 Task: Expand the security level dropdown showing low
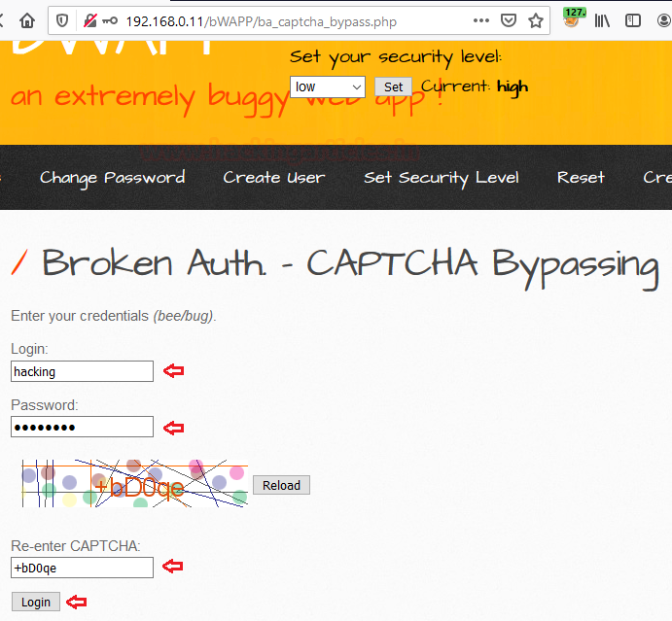(x=328, y=86)
